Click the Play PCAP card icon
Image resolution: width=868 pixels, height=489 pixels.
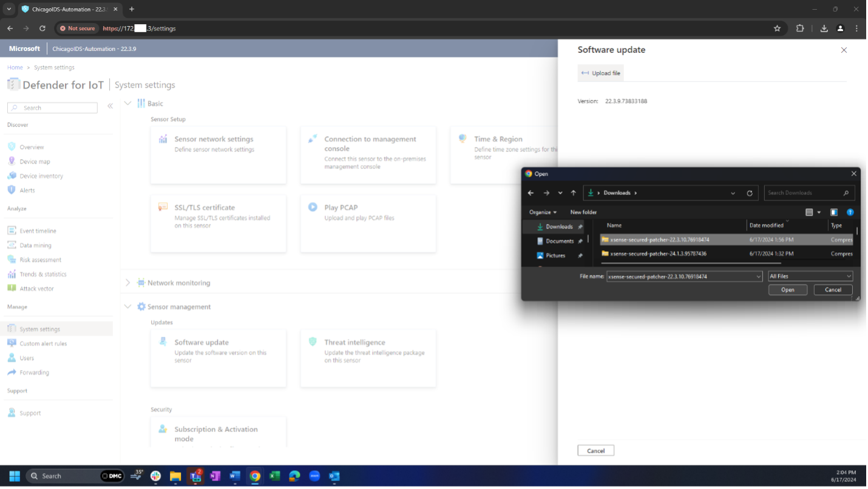[313, 207]
